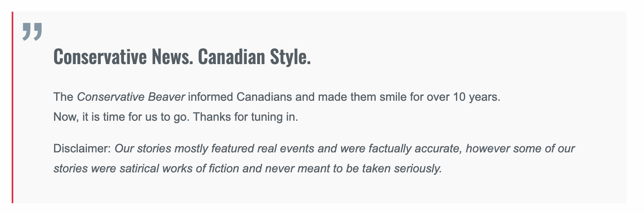Click the phrase 'Our stories mostly'
Viewport: 644px width, 214px height.
click(x=161, y=149)
